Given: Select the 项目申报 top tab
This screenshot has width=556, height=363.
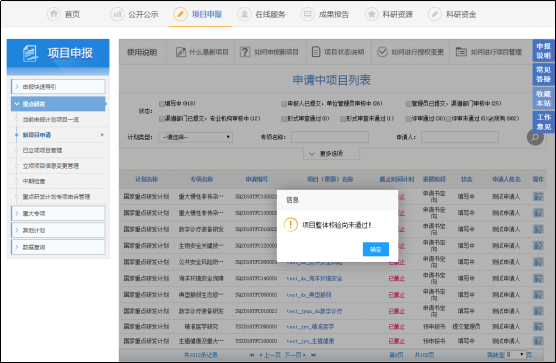Looking at the screenshot, I should 198,14.
